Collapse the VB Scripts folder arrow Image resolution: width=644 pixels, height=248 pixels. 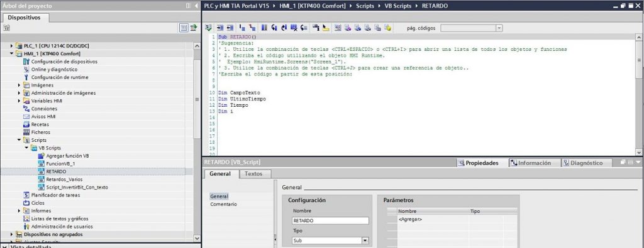click(26, 148)
